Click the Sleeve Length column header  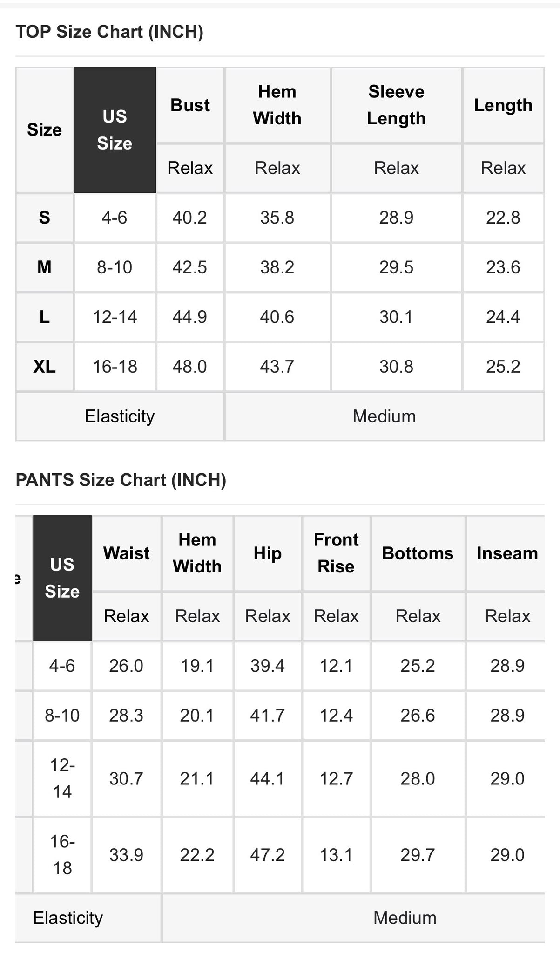tap(396, 105)
